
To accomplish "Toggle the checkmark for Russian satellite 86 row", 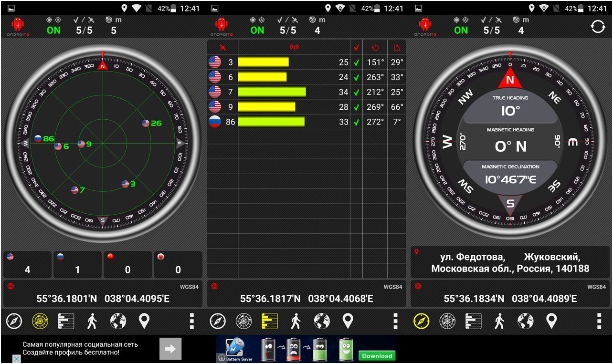I will click(x=356, y=122).
